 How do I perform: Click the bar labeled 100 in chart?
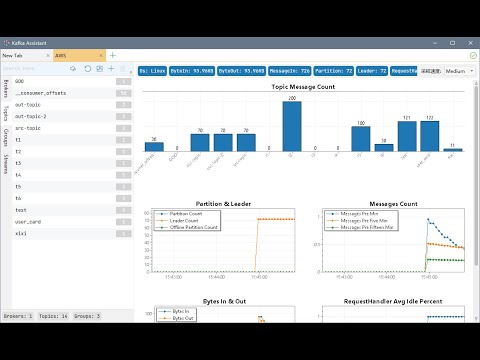point(361,139)
